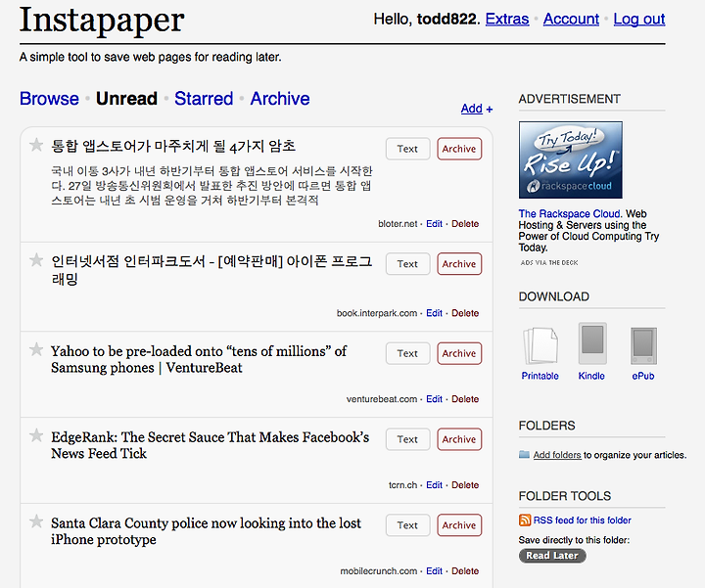Screen dimensions: 705x588
Task: Edit the tcrn.ch entry
Action: (x=434, y=485)
